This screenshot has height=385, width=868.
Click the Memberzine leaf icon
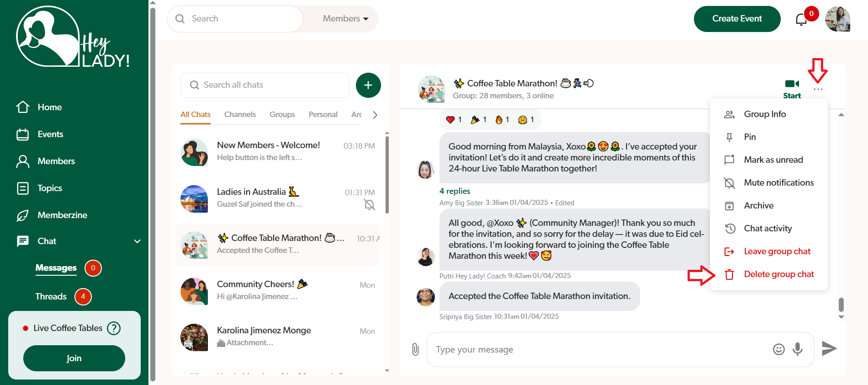point(23,215)
